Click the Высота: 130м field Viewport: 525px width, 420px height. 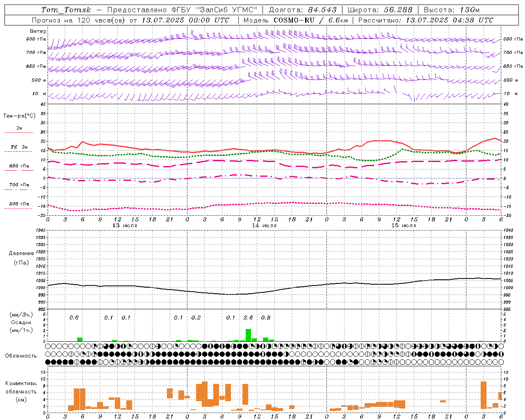451,10
